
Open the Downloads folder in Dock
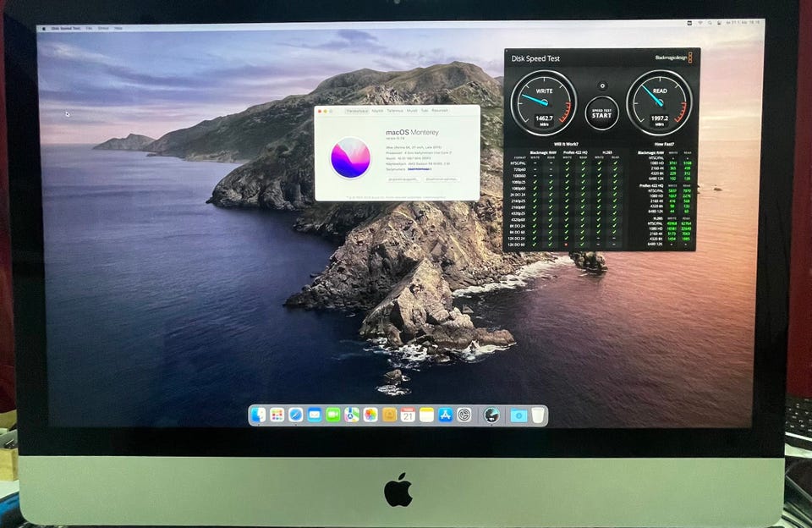pos(518,415)
